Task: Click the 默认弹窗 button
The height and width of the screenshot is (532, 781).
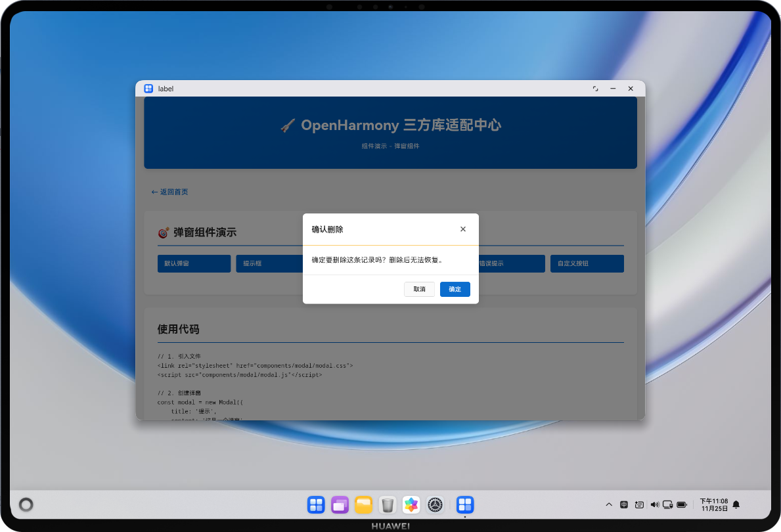Action: pos(194,263)
